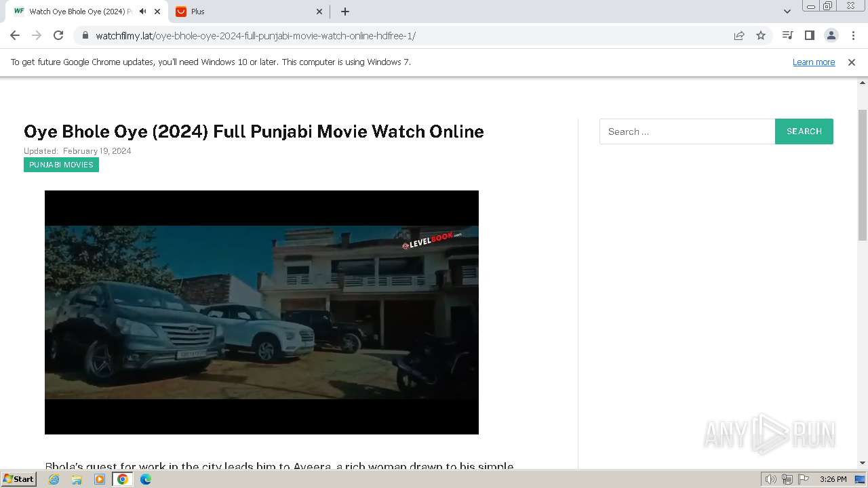Share this page icon
The width and height of the screenshot is (868, 488).
[739, 35]
